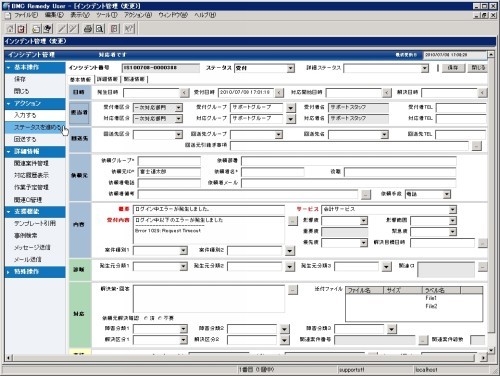Click the 閉じる button at the top right
The height and width of the screenshot is (376, 500).
(478, 68)
